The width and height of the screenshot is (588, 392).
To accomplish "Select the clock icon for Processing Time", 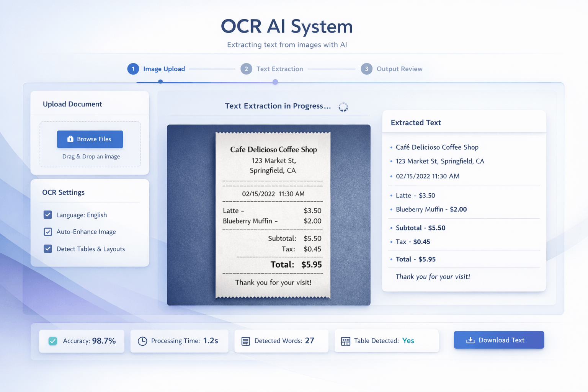I will (143, 341).
